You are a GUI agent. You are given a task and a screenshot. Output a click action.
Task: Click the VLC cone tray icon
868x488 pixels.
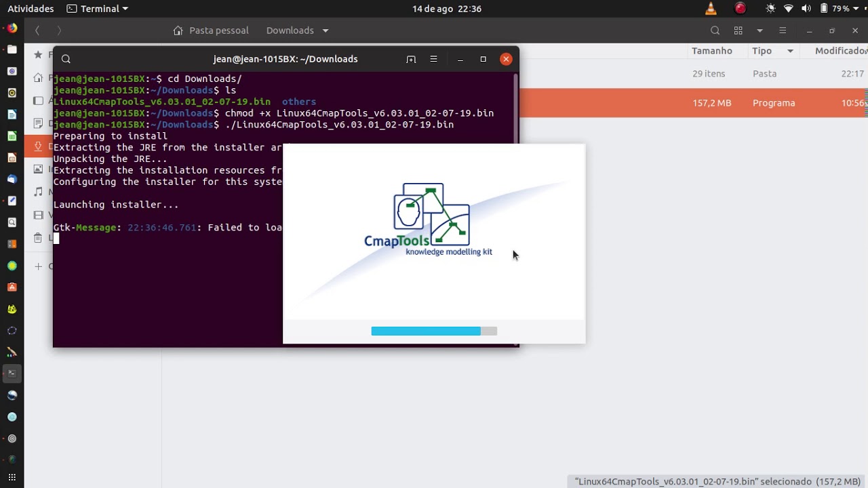[x=711, y=9]
